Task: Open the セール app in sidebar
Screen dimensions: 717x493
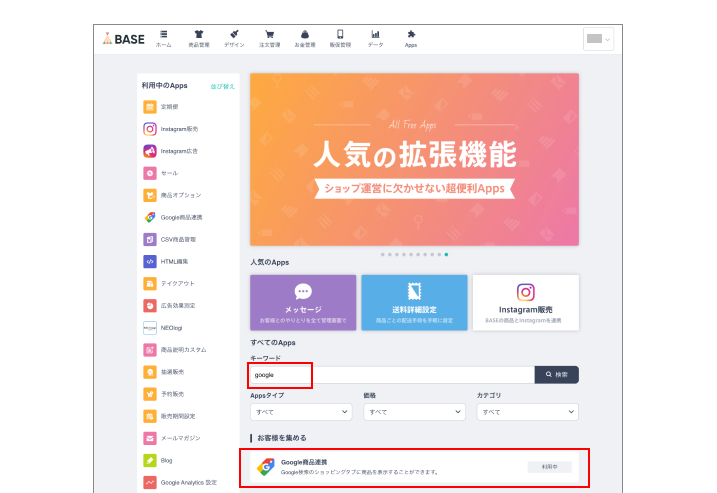Action: (x=161, y=173)
